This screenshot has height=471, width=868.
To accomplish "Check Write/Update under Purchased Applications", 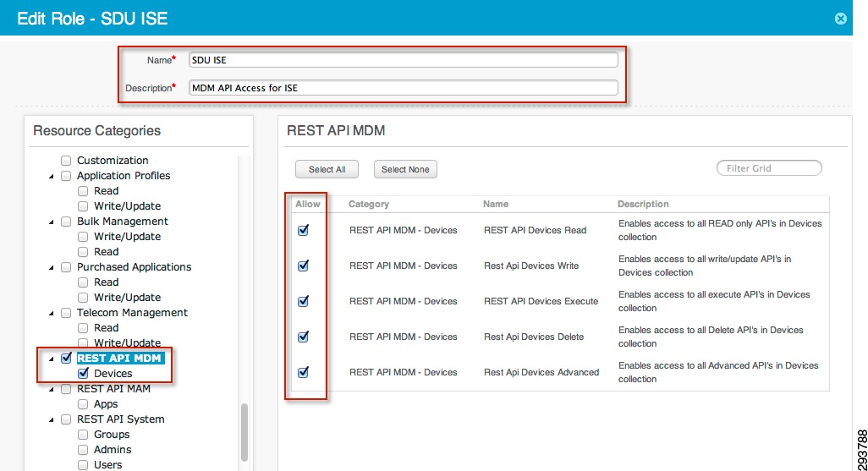I will (82, 298).
